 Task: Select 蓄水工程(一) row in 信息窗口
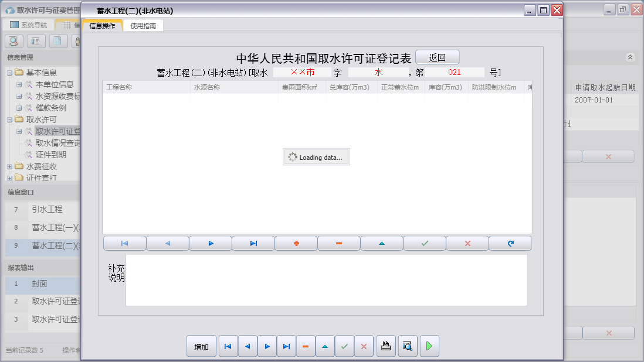(x=43, y=227)
